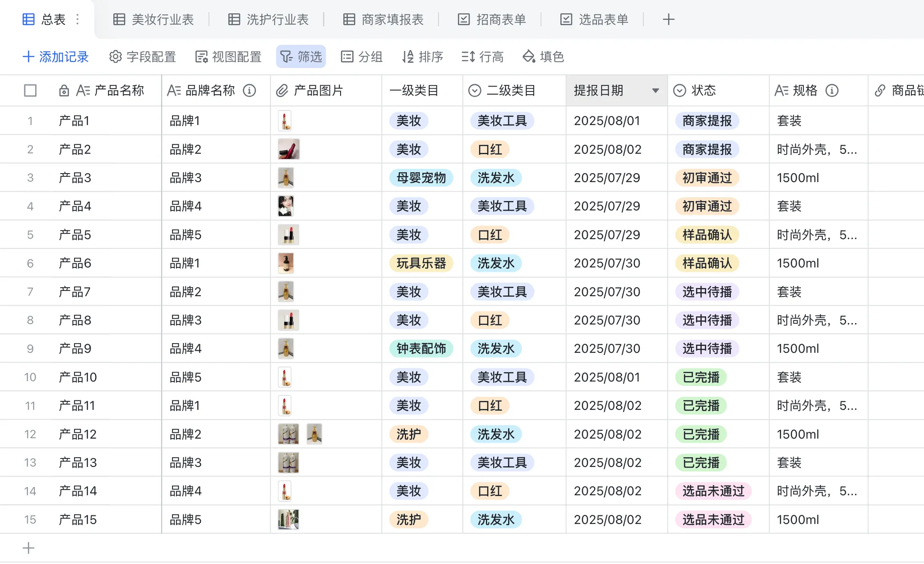
Task: Click the 添加记录 button
Action: tap(55, 57)
